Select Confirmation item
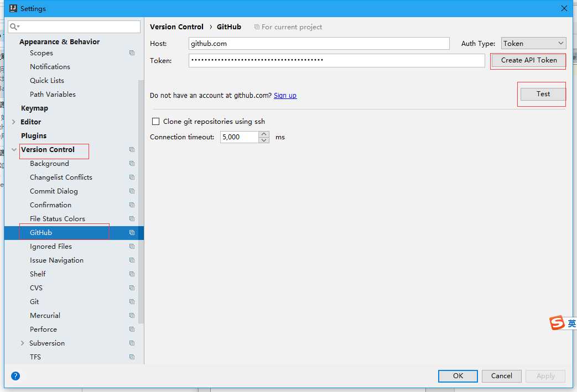The width and height of the screenshot is (577, 392). 50,205
